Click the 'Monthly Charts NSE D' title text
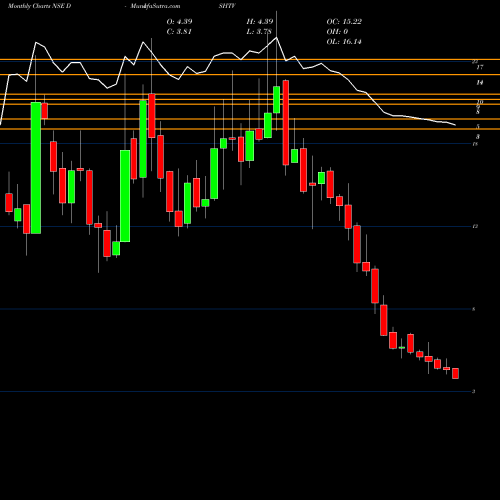 39,6
